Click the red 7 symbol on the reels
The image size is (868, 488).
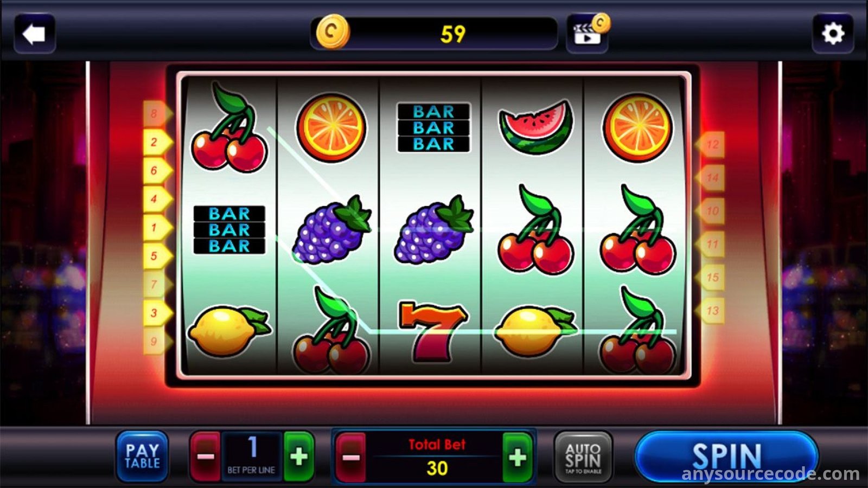[x=432, y=331]
